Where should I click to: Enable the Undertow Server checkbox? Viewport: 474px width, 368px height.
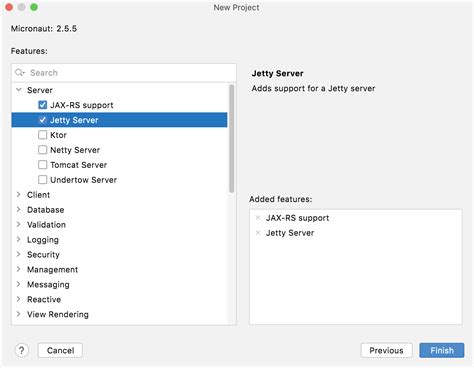(43, 180)
